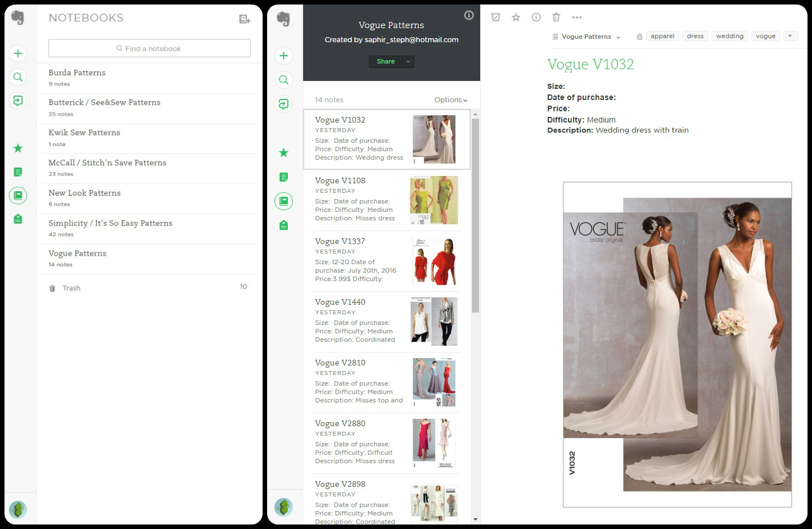Click the scroll down arrow of note list
The width and height of the screenshot is (812, 529).
click(x=475, y=519)
